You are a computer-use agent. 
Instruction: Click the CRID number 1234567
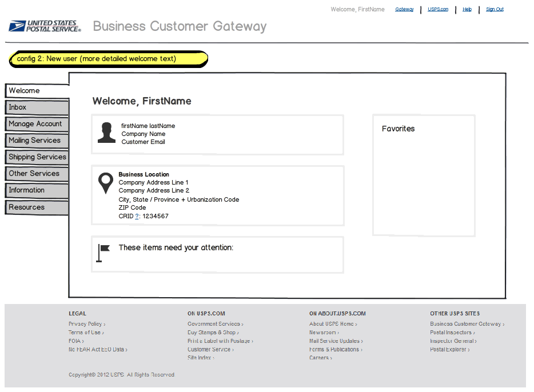click(x=156, y=216)
